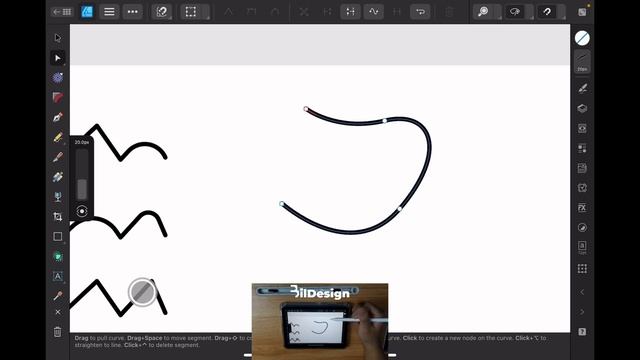
Task: Toggle the lasso node selection mode
Action: [x=515, y=12]
